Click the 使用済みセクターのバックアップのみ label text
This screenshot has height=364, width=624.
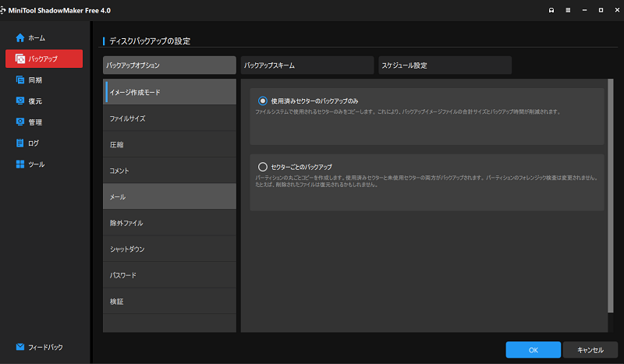pos(314,101)
